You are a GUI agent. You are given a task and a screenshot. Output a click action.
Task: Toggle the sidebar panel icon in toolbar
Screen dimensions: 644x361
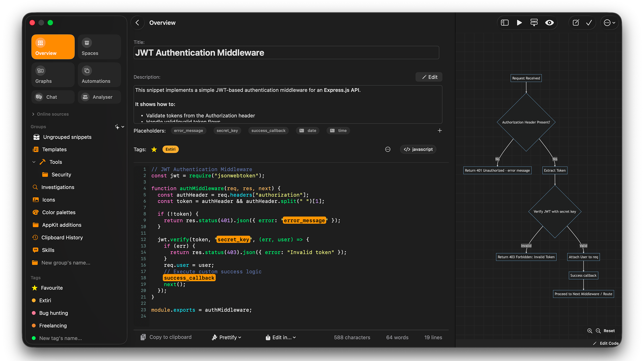[505, 23]
